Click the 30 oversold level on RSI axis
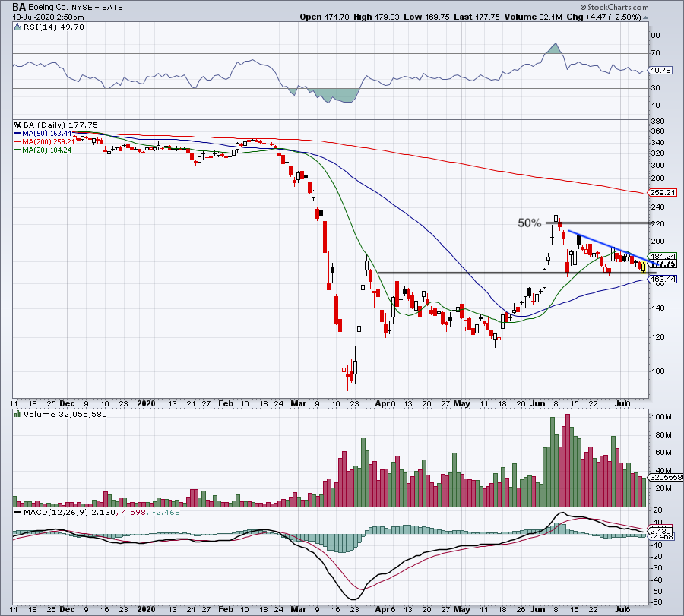 pos(655,88)
